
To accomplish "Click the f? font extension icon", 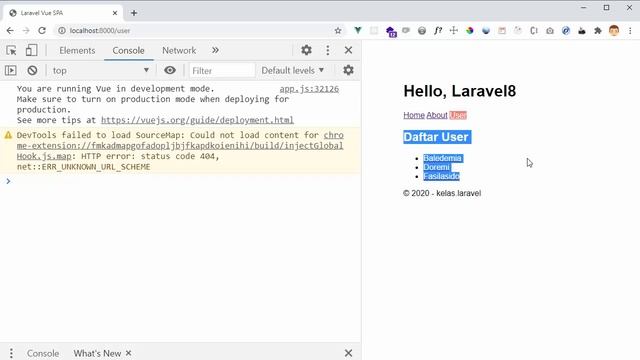I will pyautogui.click(x=438, y=31).
